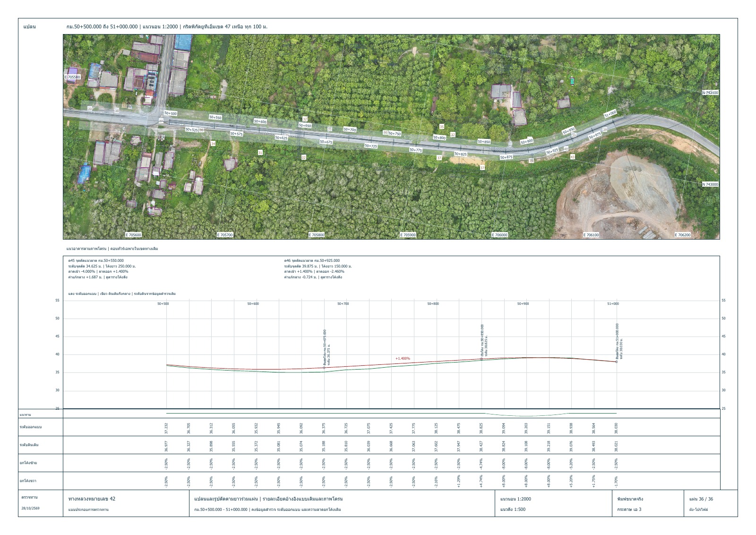
Task: Select left superelevation value '-4.74%'
Action: click(x=481, y=464)
